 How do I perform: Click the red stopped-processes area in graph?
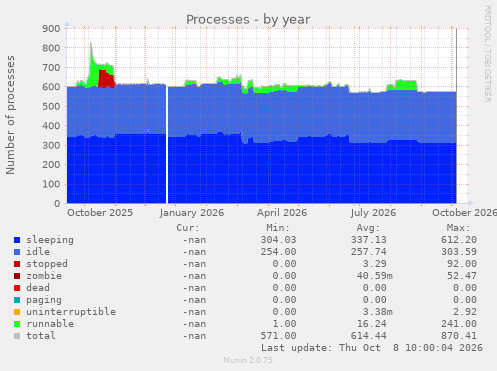point(106,79)
